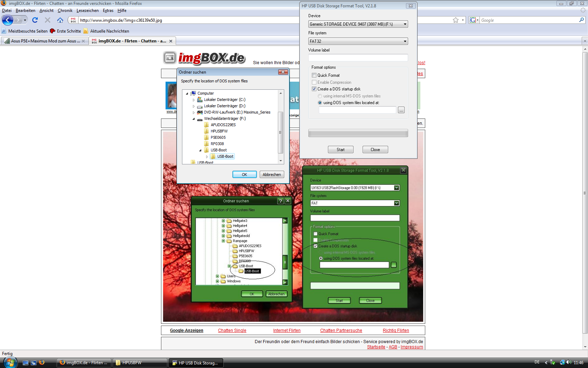Image resolution: width=588 pixels, height=368 pixels.
Task: Open Erste Schritte bookmark
Action: pyautogui.click(x=65, y=31)
